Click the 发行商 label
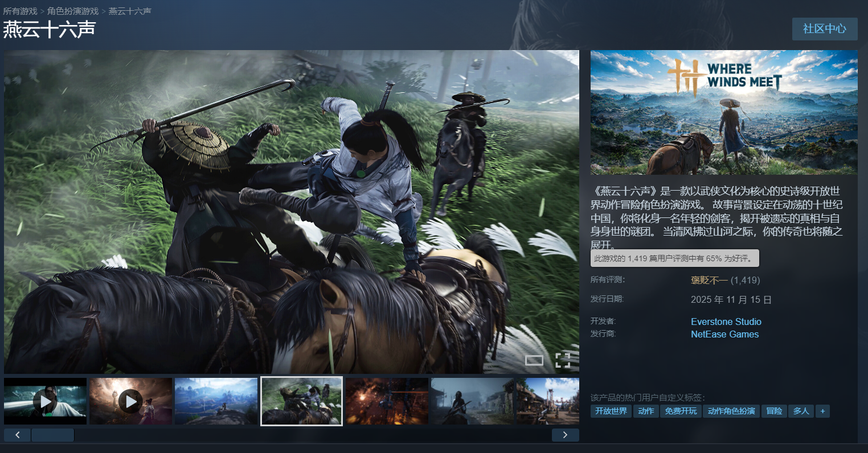 pos(603,334)
